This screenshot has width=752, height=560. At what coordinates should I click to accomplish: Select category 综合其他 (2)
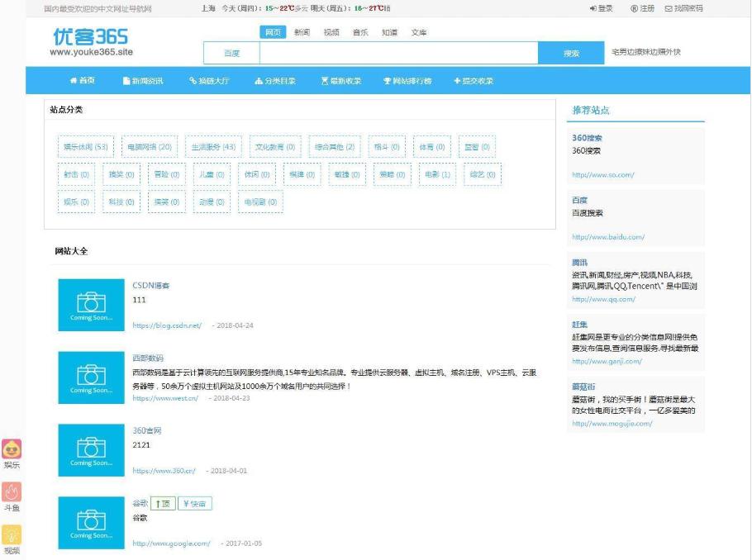[335, 147]
